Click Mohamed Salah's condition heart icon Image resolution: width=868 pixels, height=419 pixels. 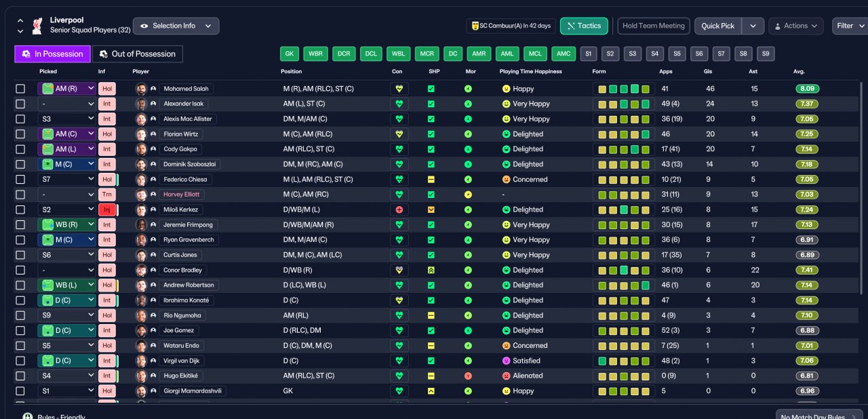[399, 89]
